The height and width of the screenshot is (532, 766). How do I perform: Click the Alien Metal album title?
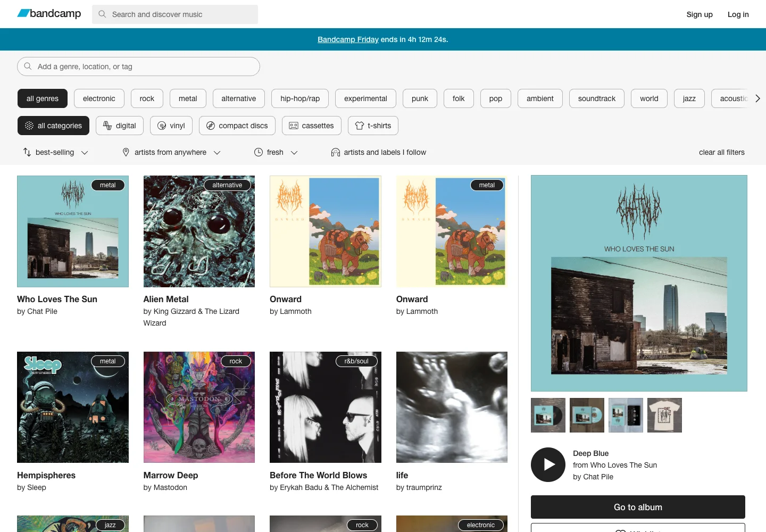(x=166, y=299)
